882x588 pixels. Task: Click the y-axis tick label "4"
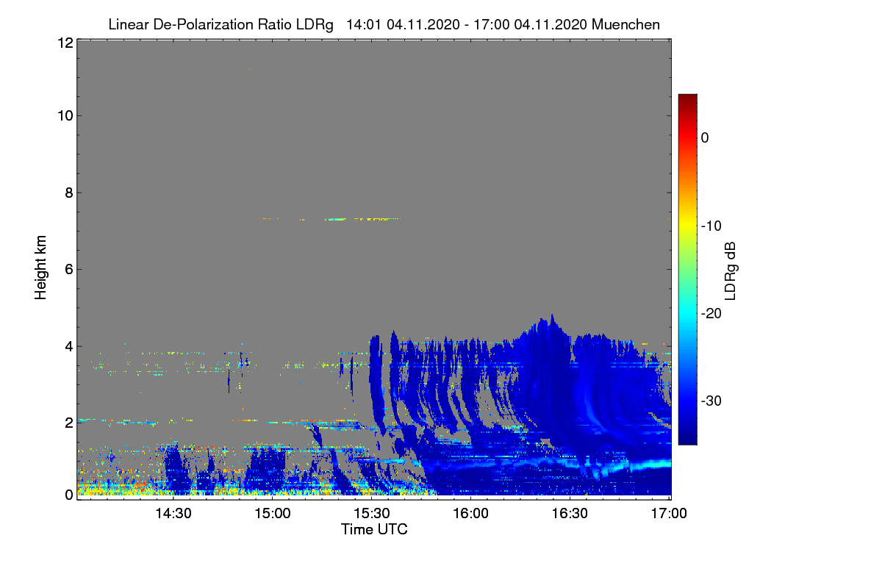tap(68, 345)
